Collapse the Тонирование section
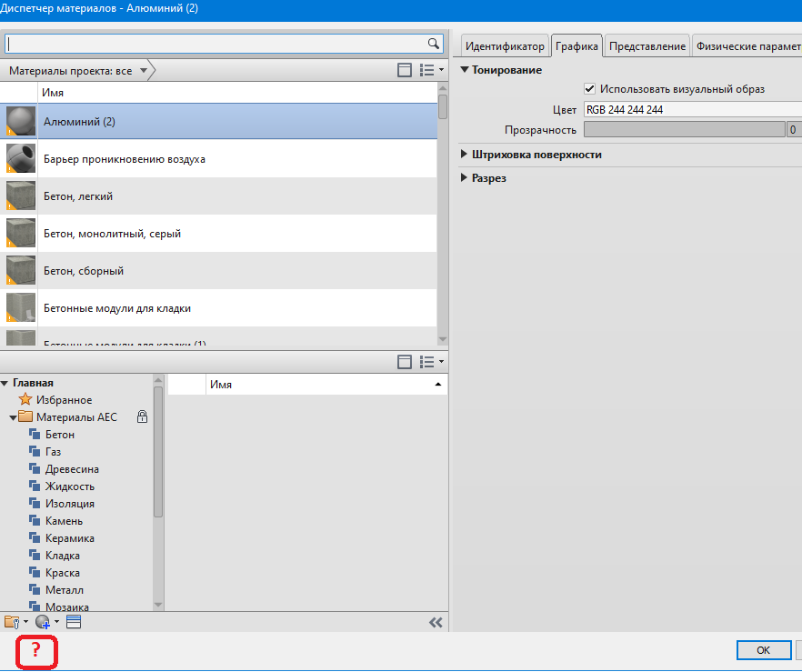Screen dimensions: 802x672 [466, 70]
